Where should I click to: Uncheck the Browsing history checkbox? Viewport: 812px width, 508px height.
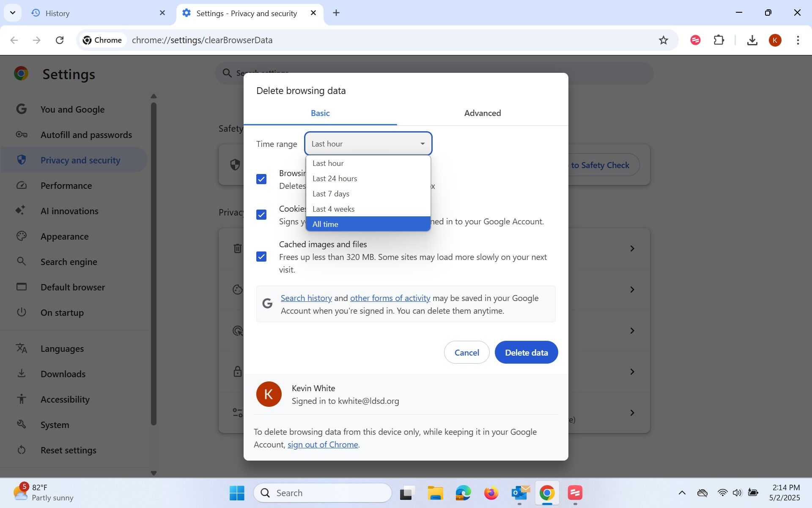coord(261,179)
